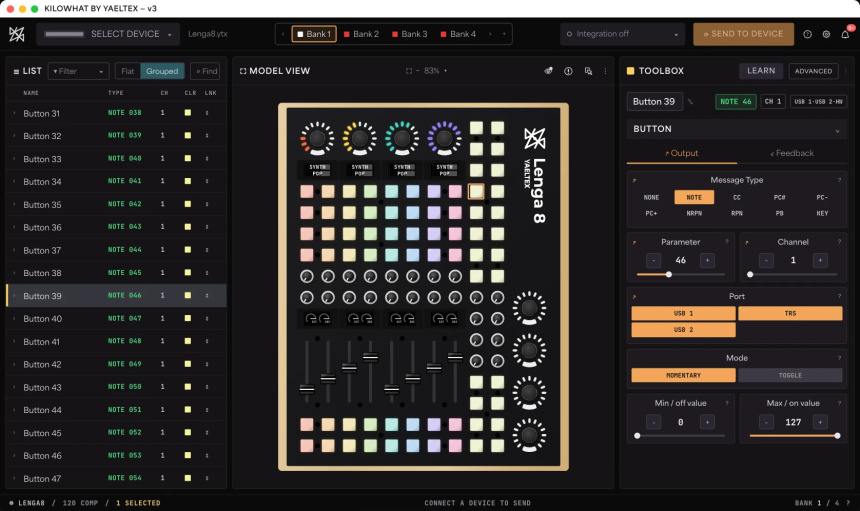Open the settings gear icon in header
This screenshot has width=860, height=511.
pyautogui.click(x=826, y=34)
